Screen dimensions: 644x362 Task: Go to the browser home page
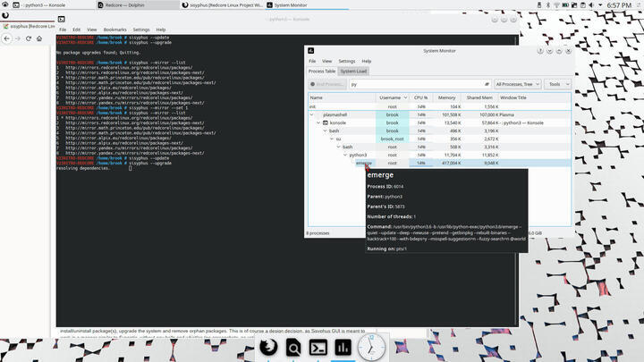pyautogui.click(x=39, y=38)
